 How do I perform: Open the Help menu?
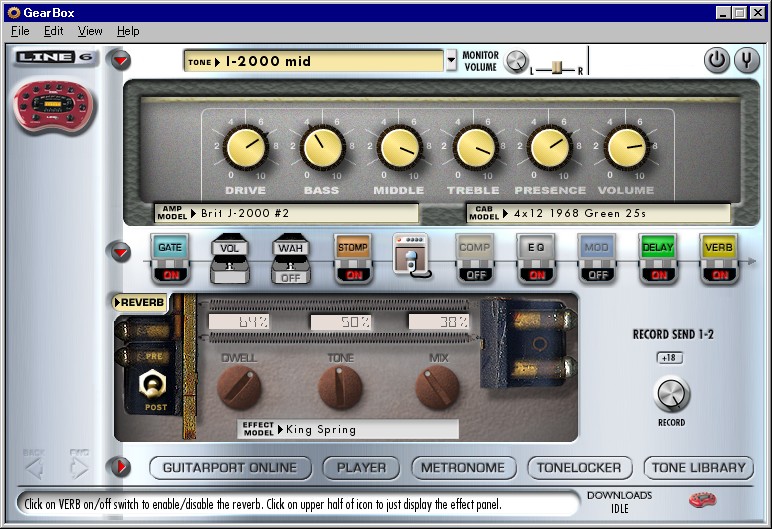click(x=128, y=31)
